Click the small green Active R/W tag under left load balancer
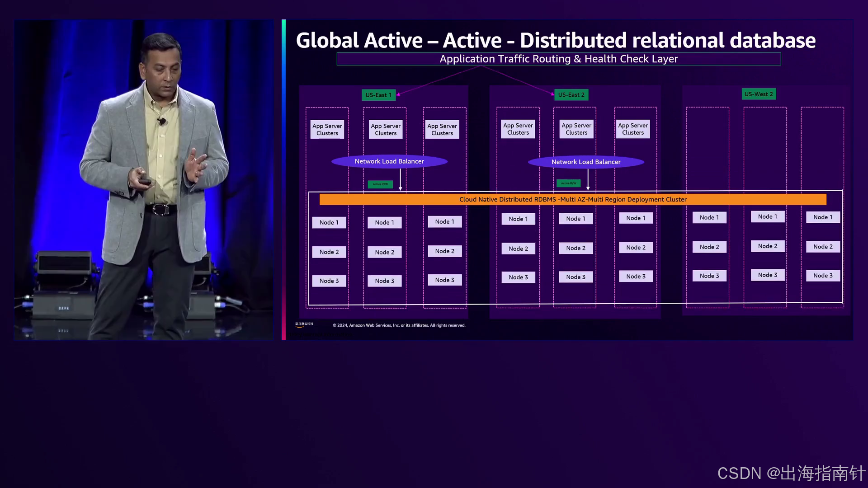This screenshot has width=868, height=488. [380, 184]
